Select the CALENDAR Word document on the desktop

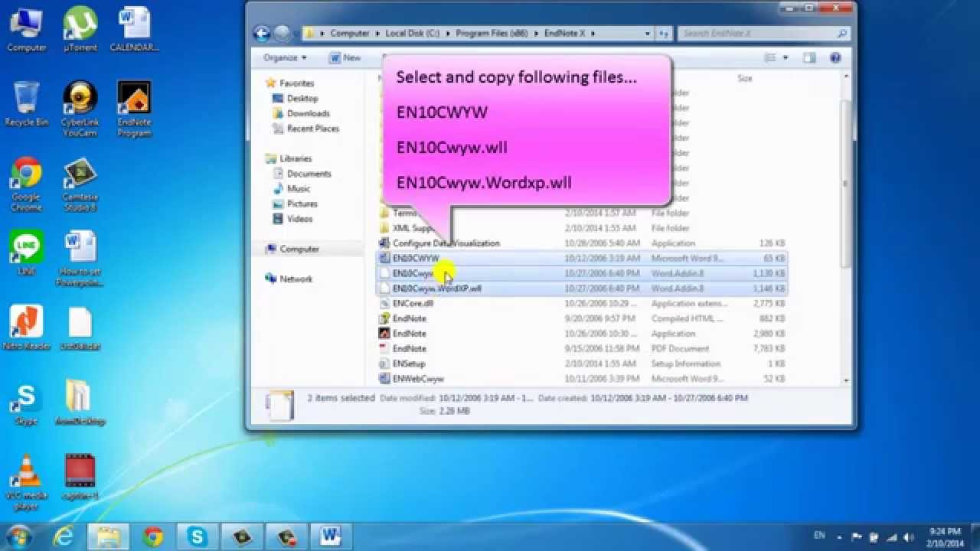pyautogui.click(x=134, y=29)
